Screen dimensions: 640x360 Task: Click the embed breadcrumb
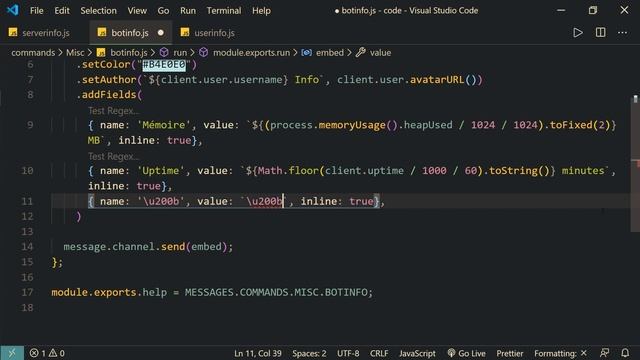tap(330, 53)
